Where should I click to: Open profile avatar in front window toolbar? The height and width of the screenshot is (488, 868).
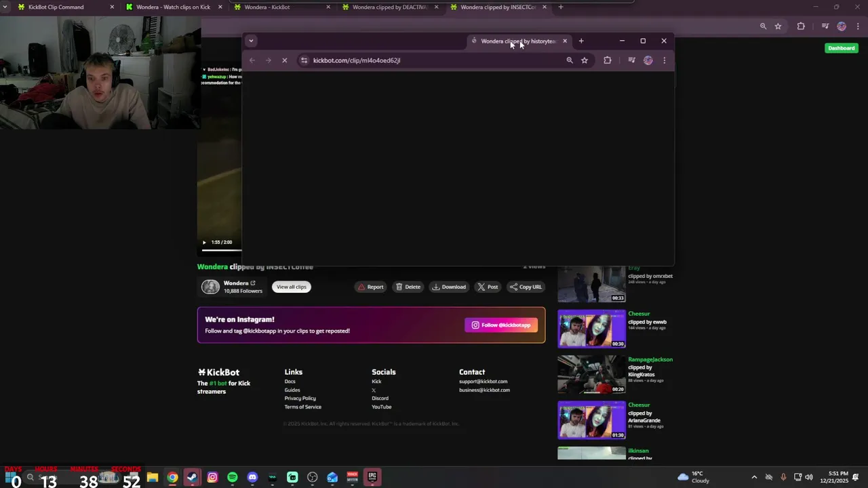tap(648, 60)
